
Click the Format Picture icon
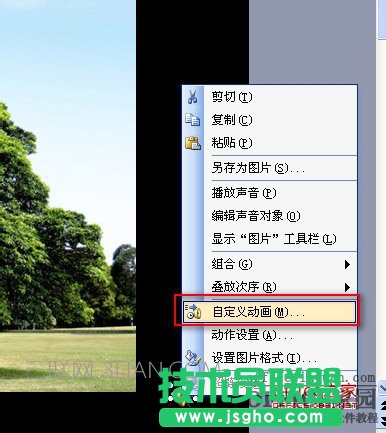(193, 357)
